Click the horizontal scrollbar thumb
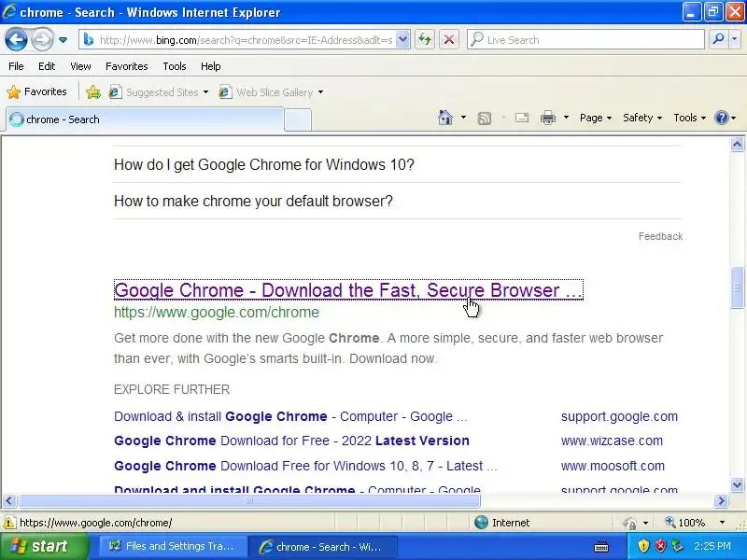Viewport: 747px width, 560px height. click(x=248, y=500)
